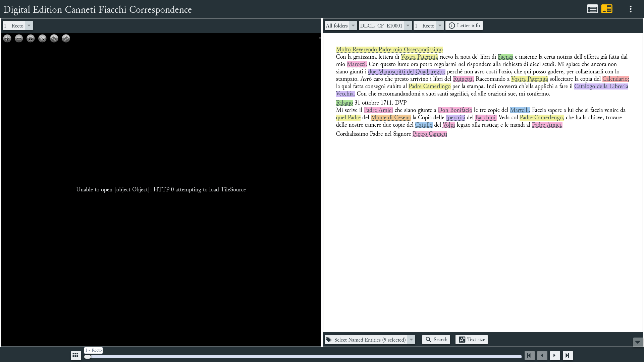644x362 pixels.
Task: Open the Text size control
Action: pos(472,340)
